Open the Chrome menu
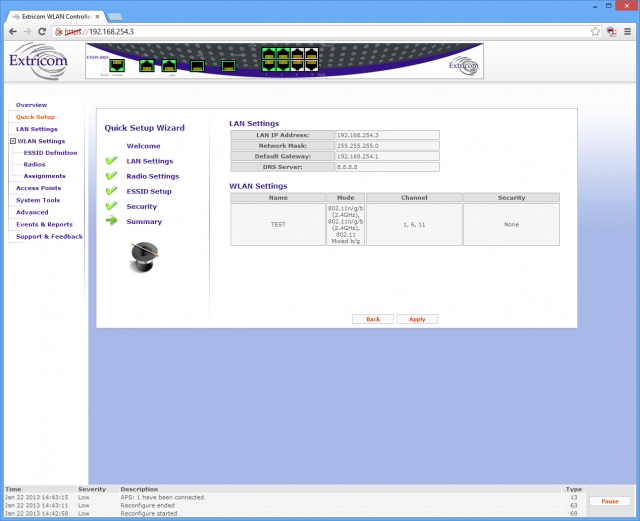 pyautogui.click(x=627, y=31)
